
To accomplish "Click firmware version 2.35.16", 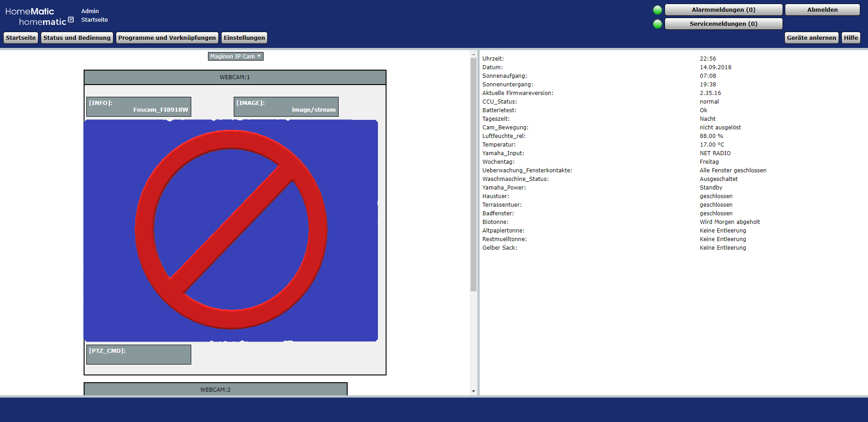I will point(710,93).
